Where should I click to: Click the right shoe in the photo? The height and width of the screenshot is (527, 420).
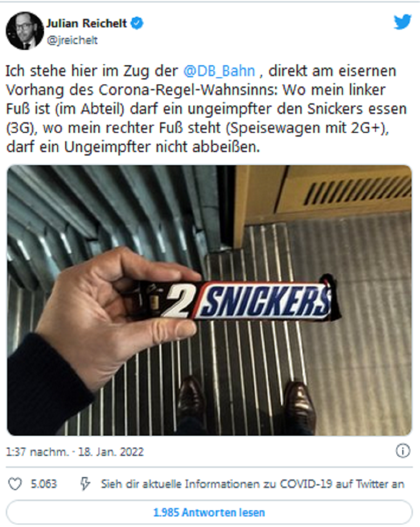click(x=299, y=403)
